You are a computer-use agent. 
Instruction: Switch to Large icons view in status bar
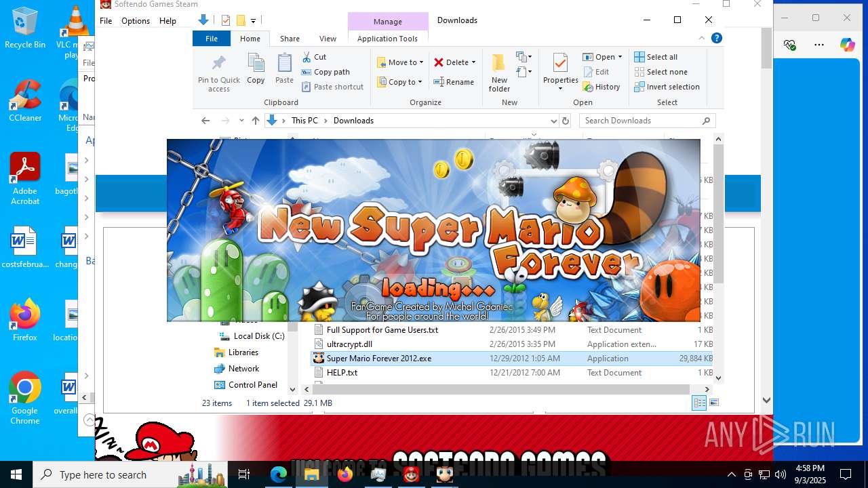tap(713, 403)
